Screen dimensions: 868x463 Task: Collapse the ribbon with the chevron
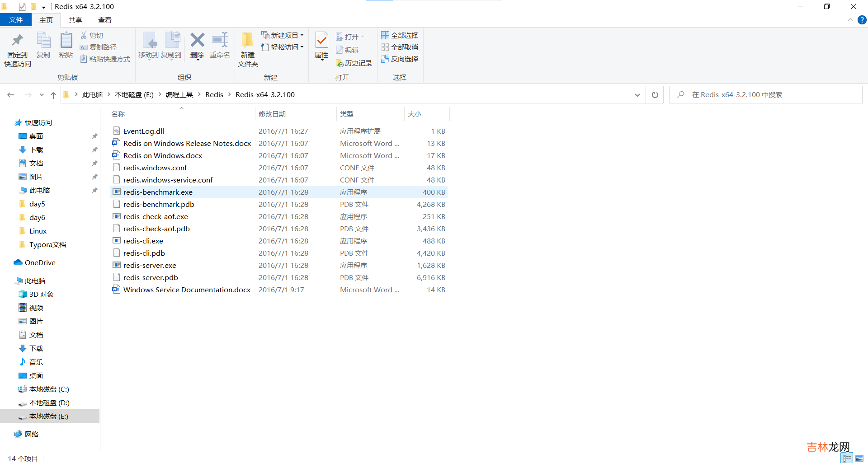tap(850, 20)
